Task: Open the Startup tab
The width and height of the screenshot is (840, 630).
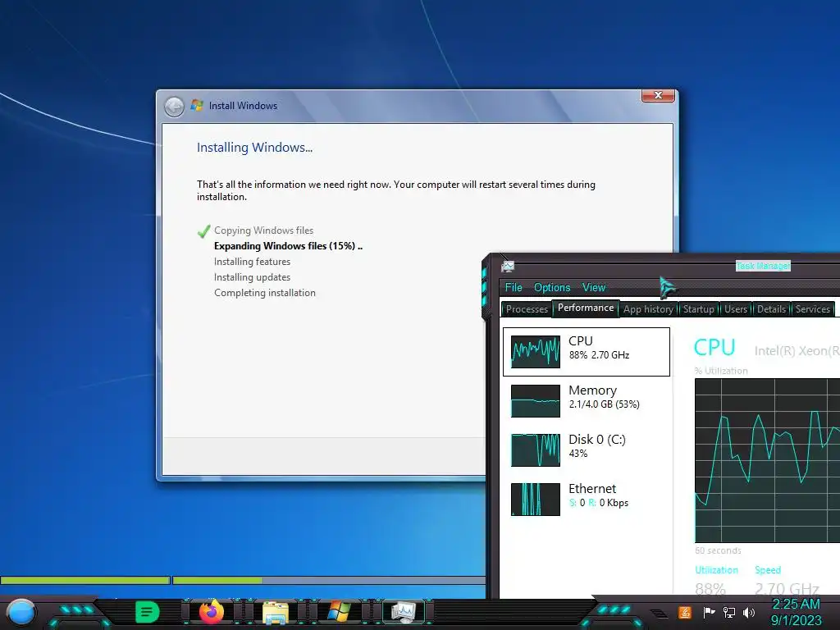Action: pyautogui.click(x=699, y=309)
